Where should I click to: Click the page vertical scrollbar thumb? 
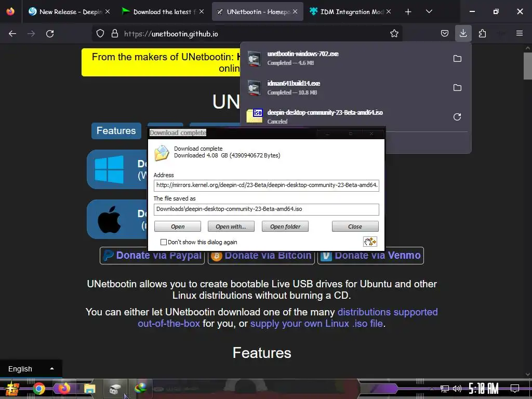[x=528, y=66]
